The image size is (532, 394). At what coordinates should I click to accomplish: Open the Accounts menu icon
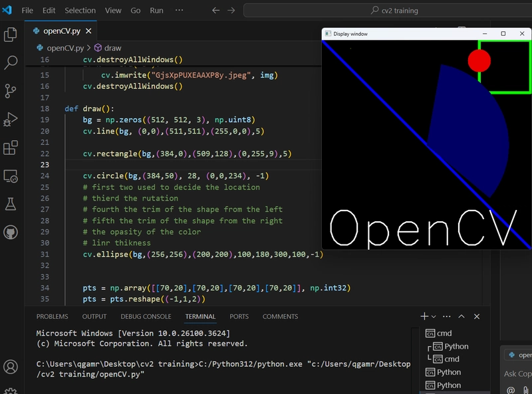11,367
